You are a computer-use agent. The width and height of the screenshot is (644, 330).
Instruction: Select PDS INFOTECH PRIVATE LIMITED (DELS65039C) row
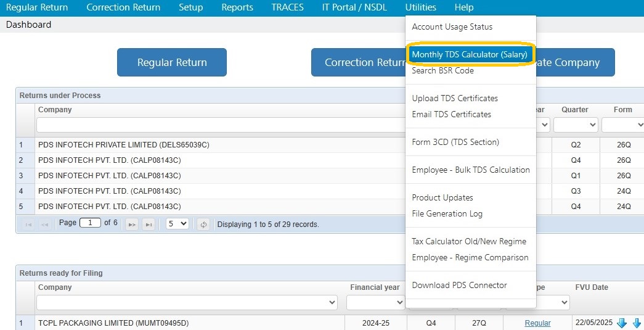pos(210,145)
